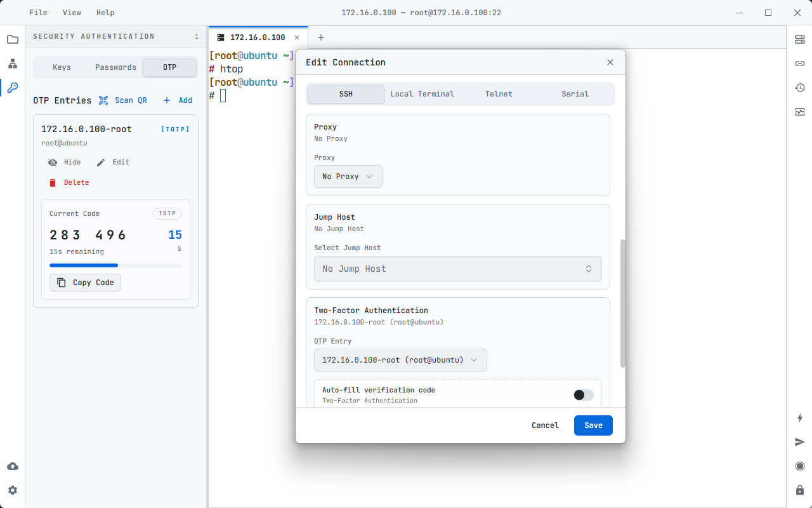Edit the 172.16.0.100-root OTP entry
This screenshot has width=812, height=508.
[x=113, y=162]
